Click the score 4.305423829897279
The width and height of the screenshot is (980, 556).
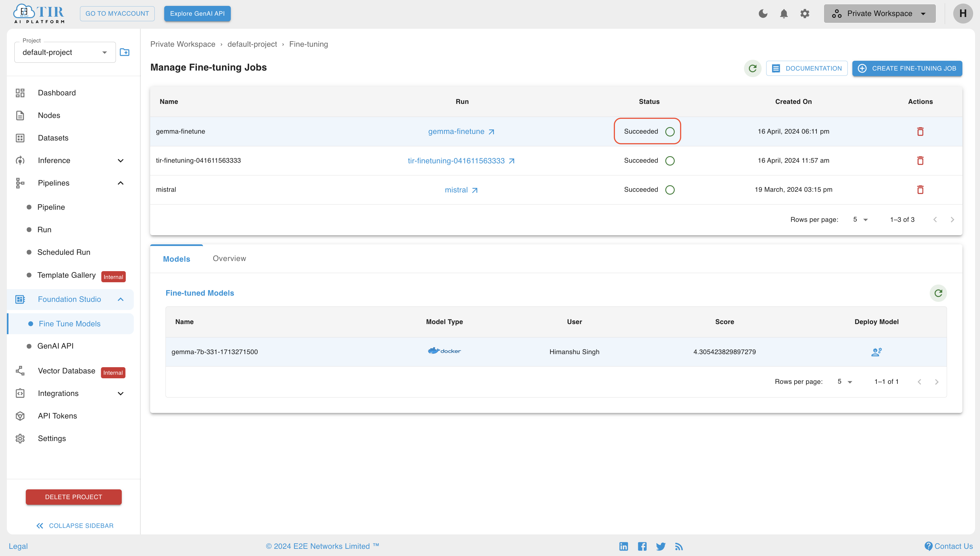click(x=724, y=352)
